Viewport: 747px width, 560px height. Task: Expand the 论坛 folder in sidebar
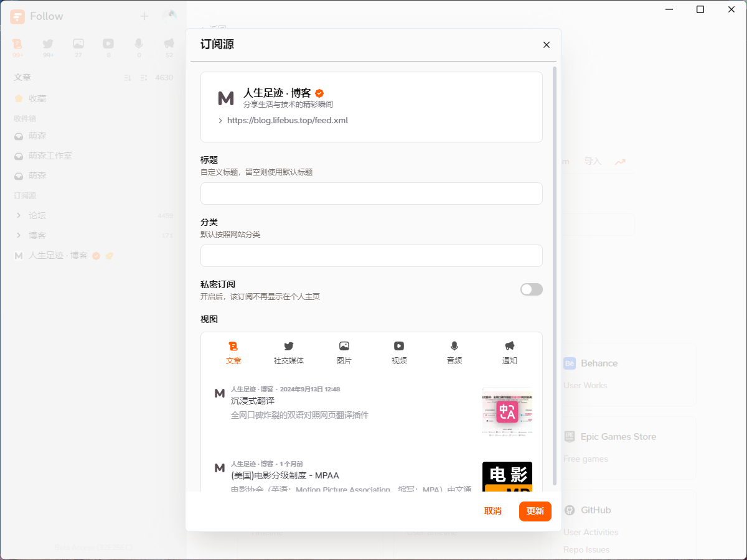pos(19,215)
